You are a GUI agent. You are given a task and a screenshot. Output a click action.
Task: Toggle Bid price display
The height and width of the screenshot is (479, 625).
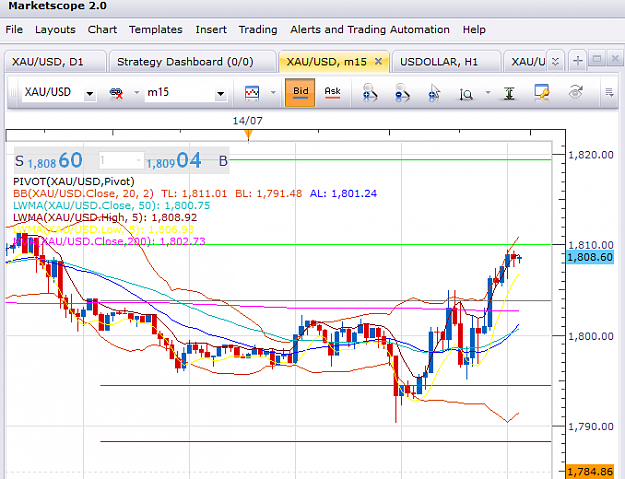pyautogui.click(x=300, y=92)
